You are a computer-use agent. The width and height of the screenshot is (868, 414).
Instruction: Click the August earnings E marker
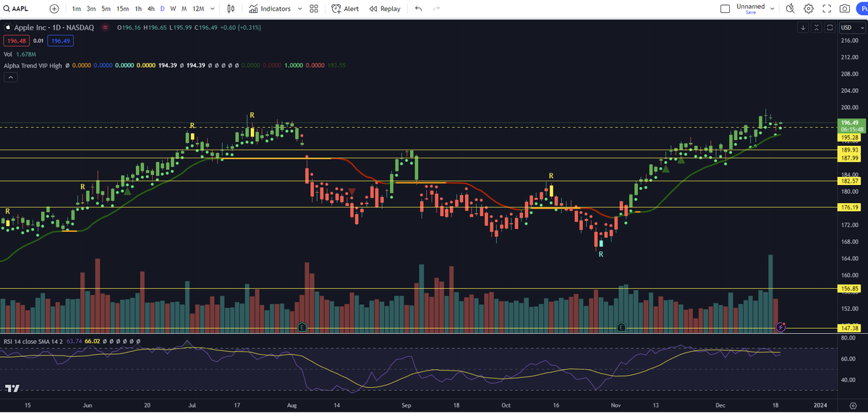pos(301,327)
